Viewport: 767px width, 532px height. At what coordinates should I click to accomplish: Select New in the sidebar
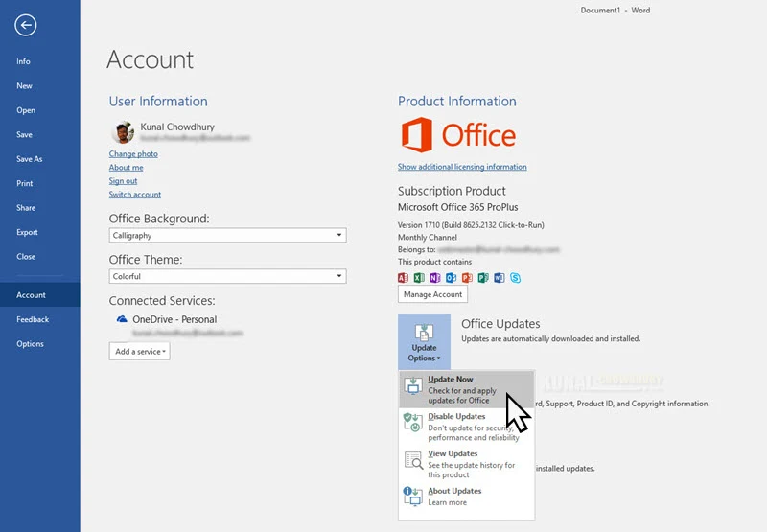click(x=25, y=85)
